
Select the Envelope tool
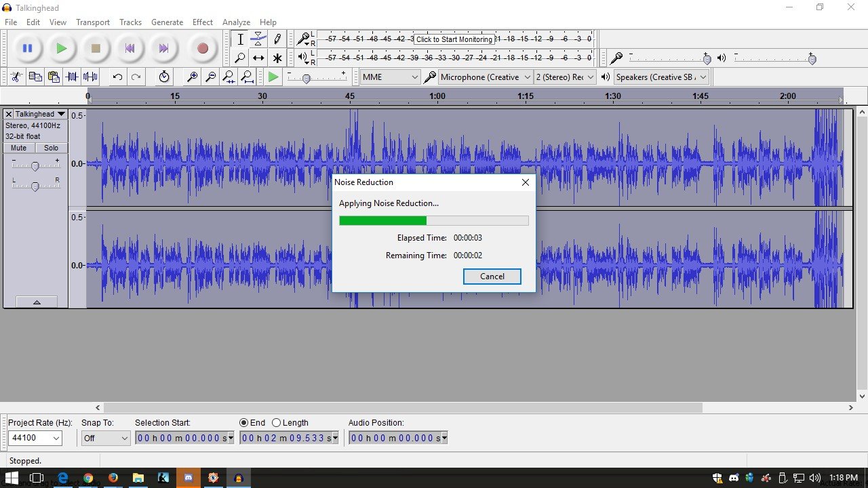(x=258, y=39)
